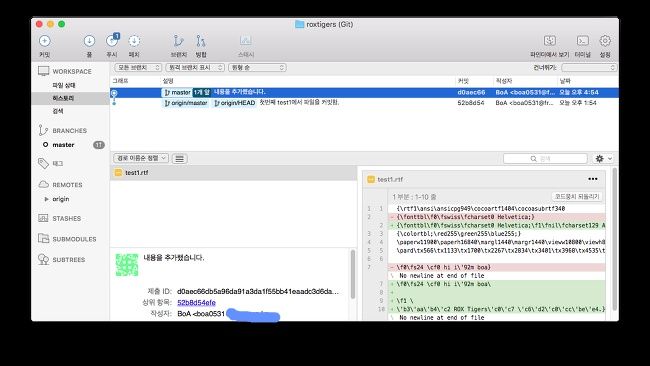
Task: Click the origin/HEAD label tag
Action: [x=235, y=103]
